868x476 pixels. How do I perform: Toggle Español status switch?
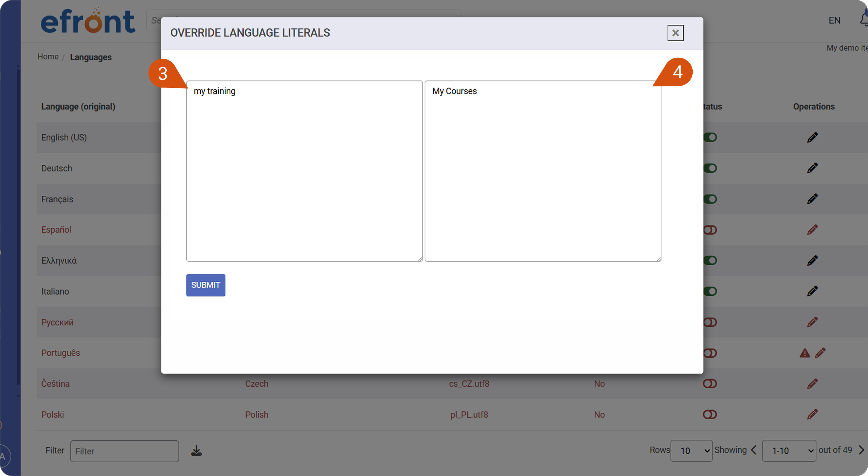click(x=710, y=230)
